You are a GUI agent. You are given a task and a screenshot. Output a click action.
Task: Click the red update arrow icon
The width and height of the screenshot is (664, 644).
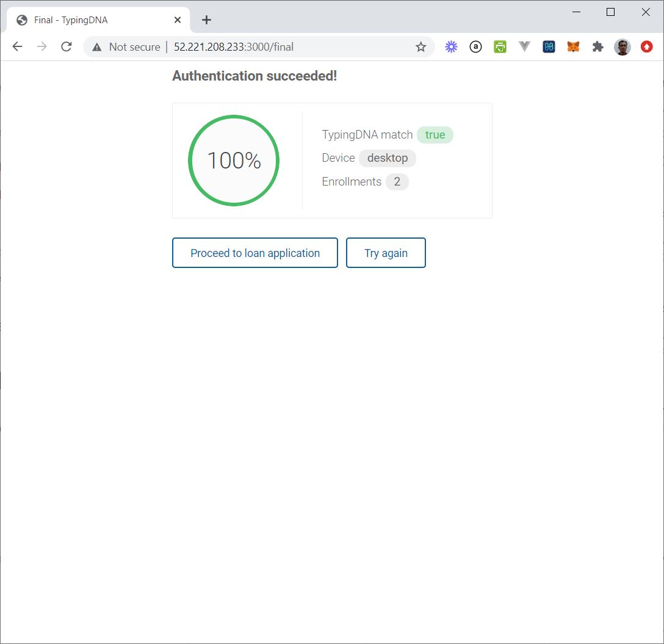pos(646,46)
